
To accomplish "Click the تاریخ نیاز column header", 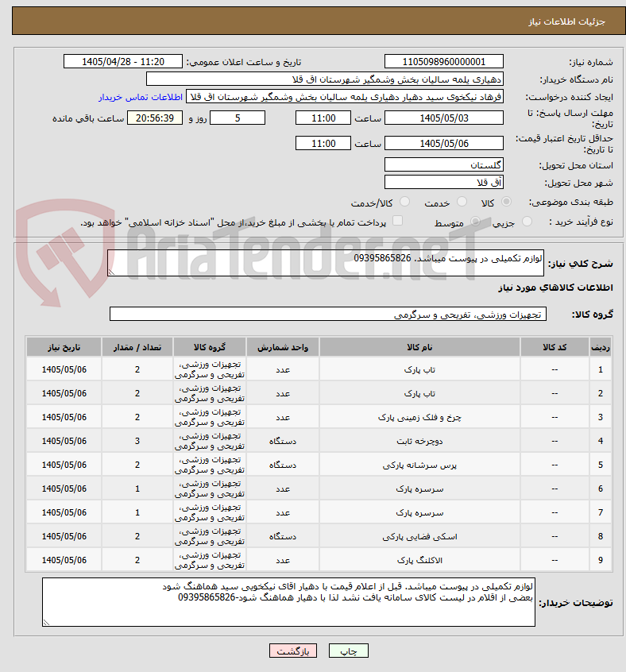I will 64,347.
